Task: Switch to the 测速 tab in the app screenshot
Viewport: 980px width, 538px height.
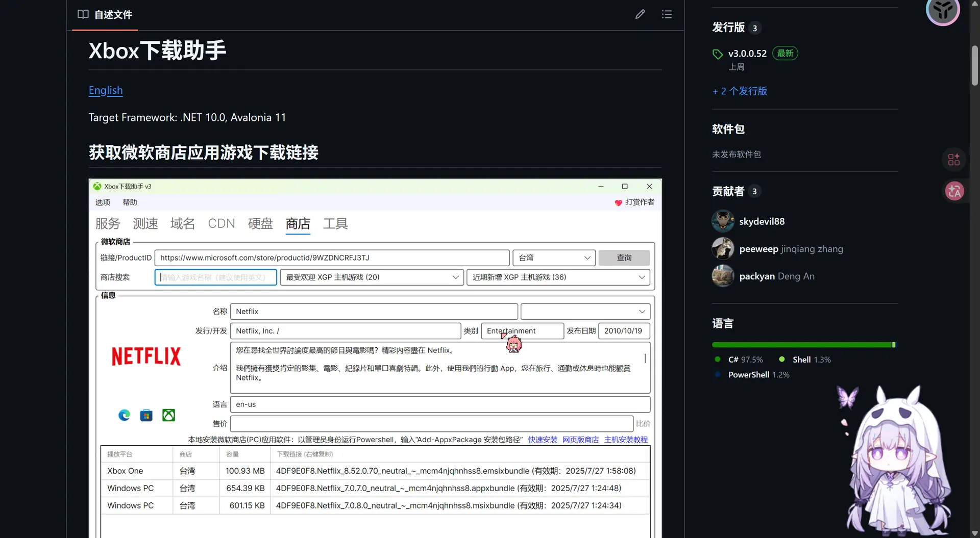Action: coord(145,224)
